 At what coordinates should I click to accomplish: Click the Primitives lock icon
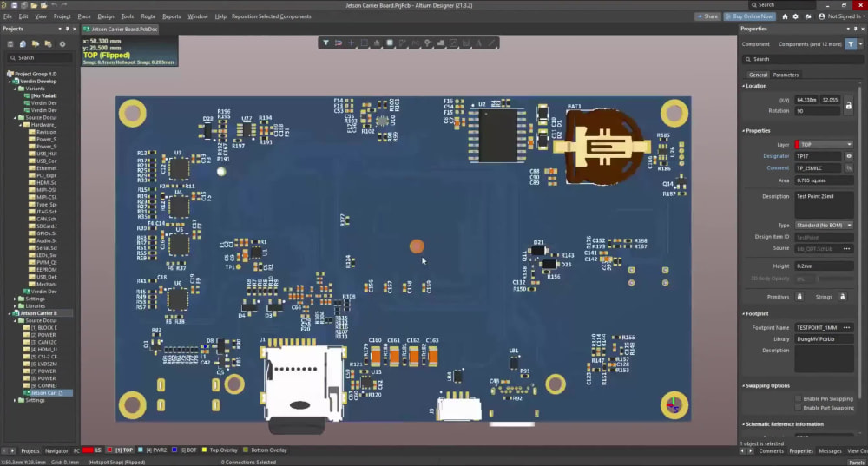799,297
